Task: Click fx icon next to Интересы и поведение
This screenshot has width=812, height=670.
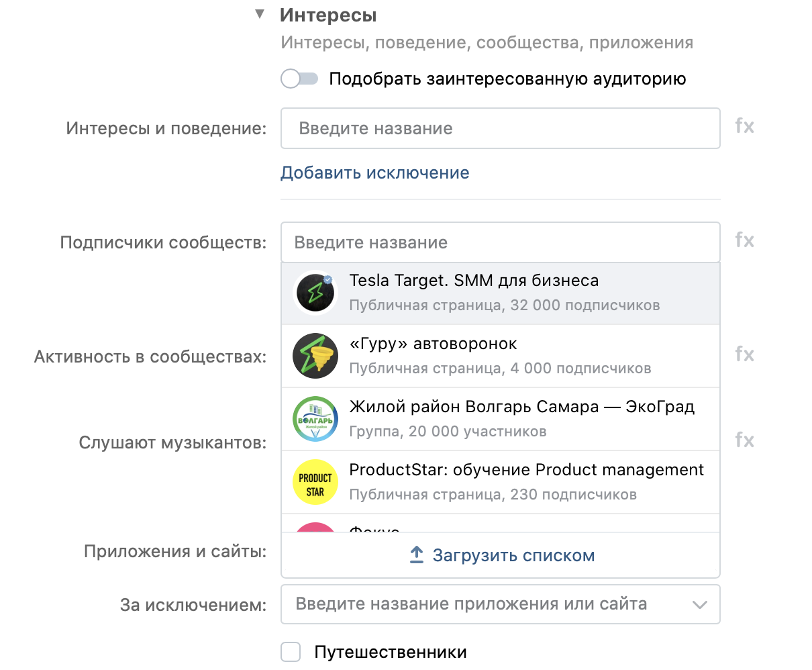Action: pos(745,126)
